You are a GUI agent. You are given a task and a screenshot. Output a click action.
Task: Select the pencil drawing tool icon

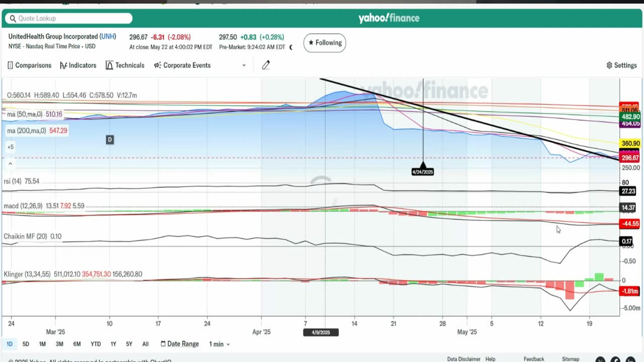click(266, 65)
